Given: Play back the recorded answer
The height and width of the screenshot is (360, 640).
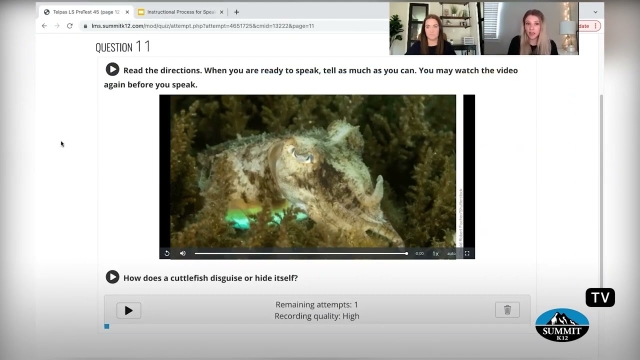Looking at the screenshot, I should coord(129,311).
